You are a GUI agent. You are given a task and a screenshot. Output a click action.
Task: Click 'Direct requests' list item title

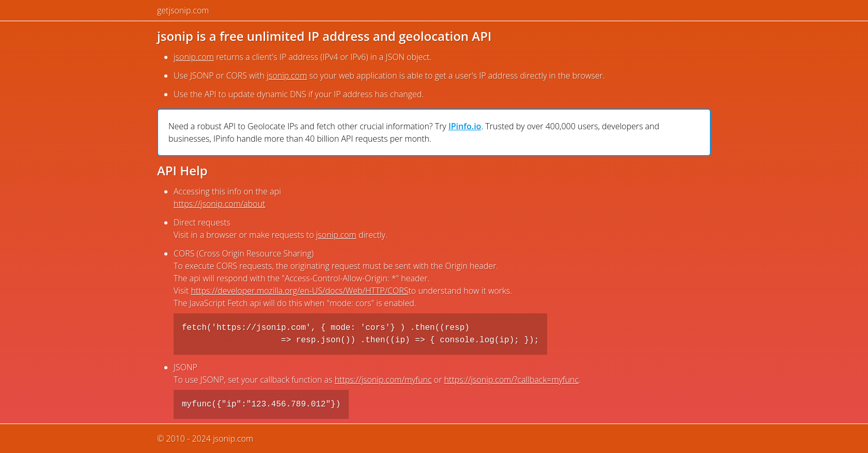[x=202, y=222]
